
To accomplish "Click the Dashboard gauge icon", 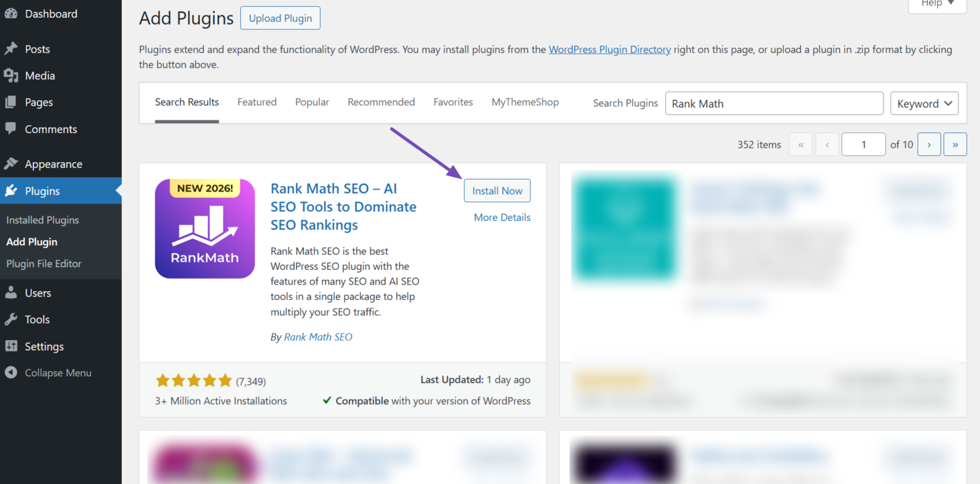I will click(x=10, y=14).
